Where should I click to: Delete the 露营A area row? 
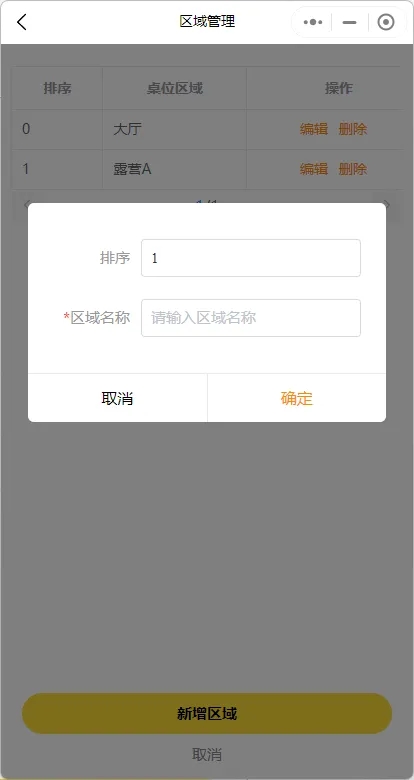point(353,169)
